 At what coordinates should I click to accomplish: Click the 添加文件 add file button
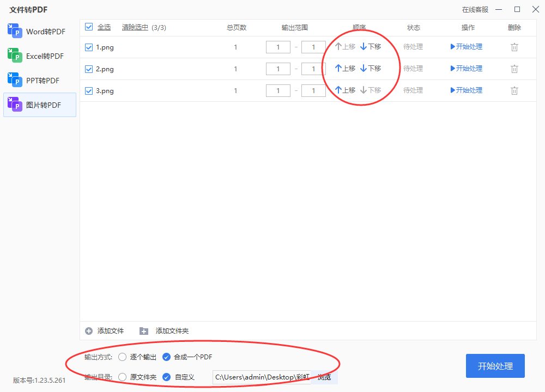105,331
